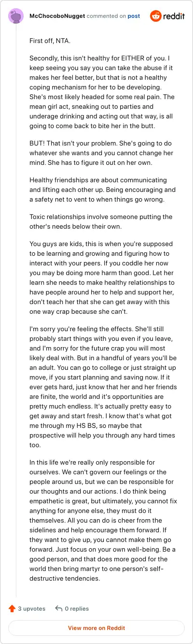This screenshot has width=193, height=644.
Task: Click the orange upvote arrow icon
Action: (12, 608)
